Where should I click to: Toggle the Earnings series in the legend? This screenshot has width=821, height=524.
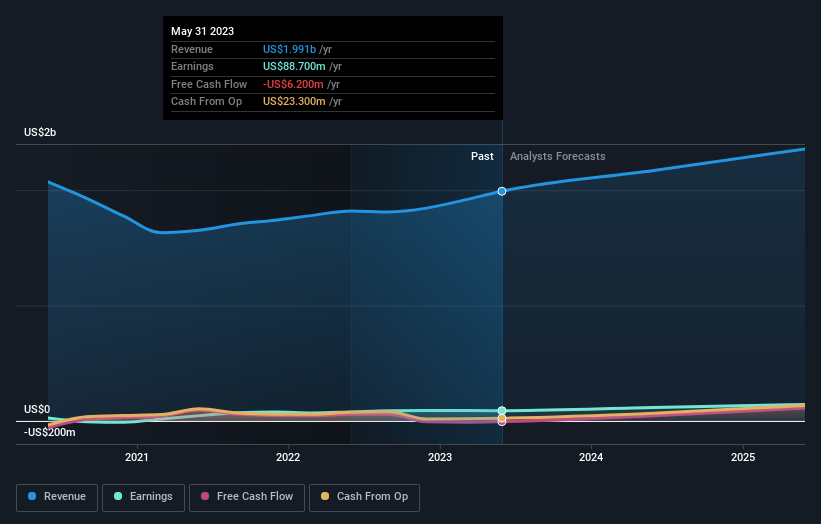pyautogui.click(x=143, y=497)
